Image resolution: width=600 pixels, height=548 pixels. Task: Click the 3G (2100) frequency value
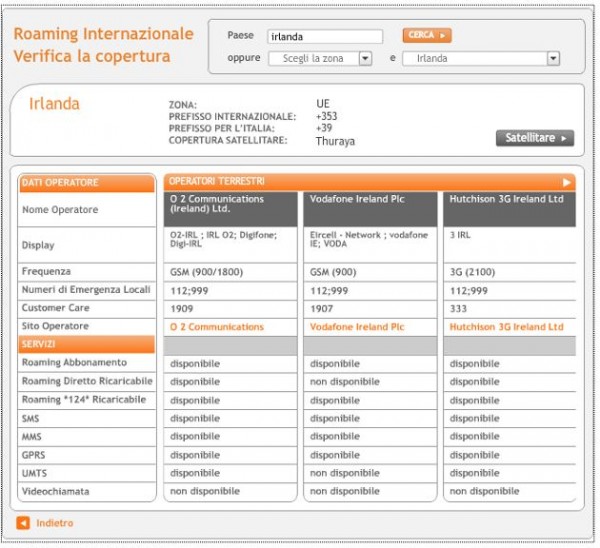tap(472, 272)
